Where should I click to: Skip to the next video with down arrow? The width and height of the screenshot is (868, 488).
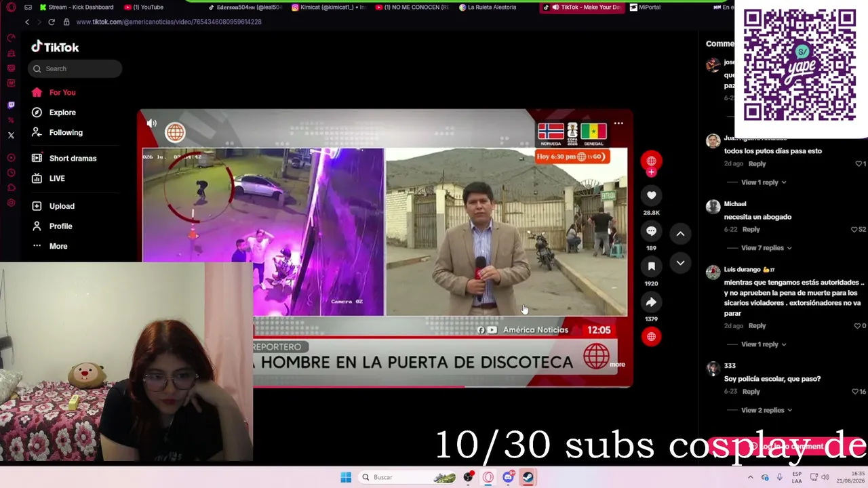tap(680, 263)
